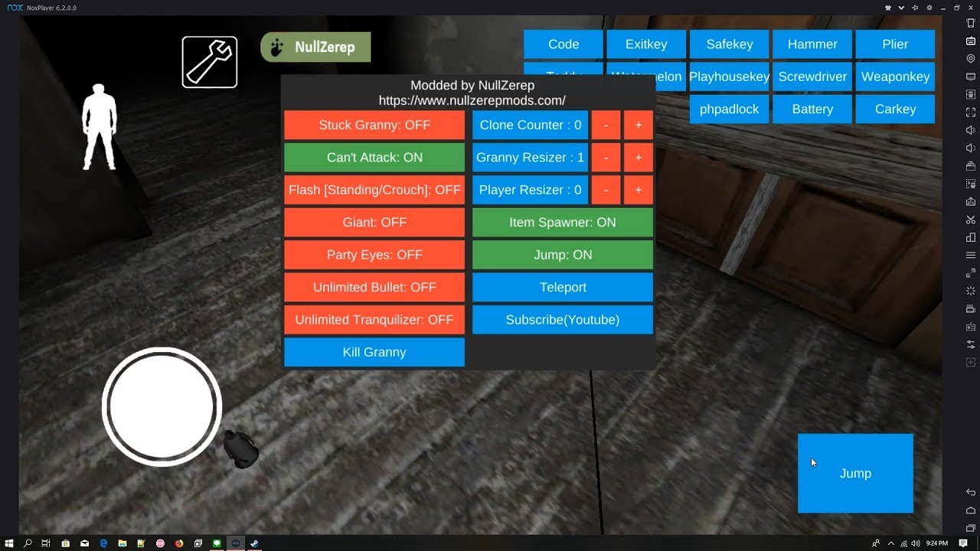
Task: Click Player Resizer : 0 label
Action: pyautogui.click(x=530, y=190)
